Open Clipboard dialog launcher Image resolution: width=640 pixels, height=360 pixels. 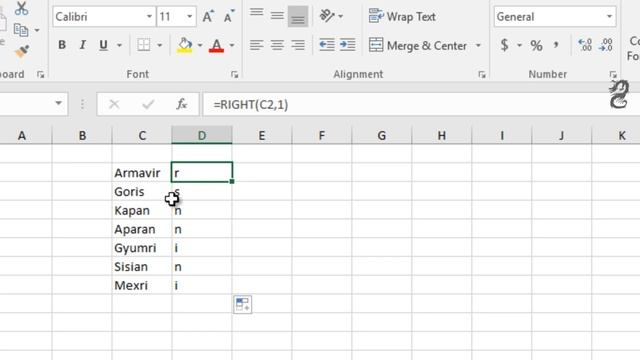coord(40,74)
